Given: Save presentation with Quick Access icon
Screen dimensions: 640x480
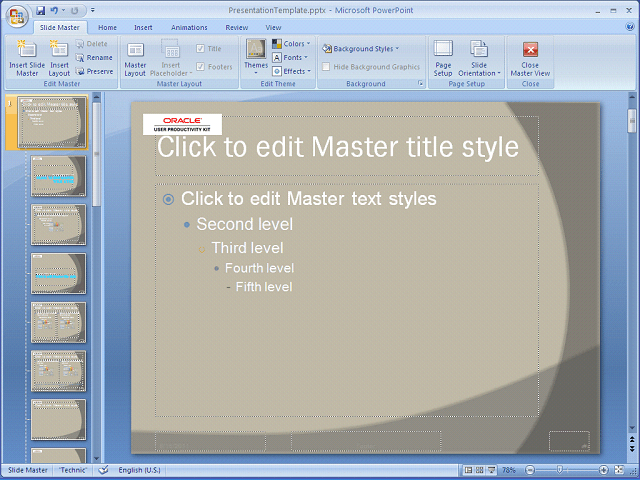Looking at the screenshot, I should pos(40,10).
